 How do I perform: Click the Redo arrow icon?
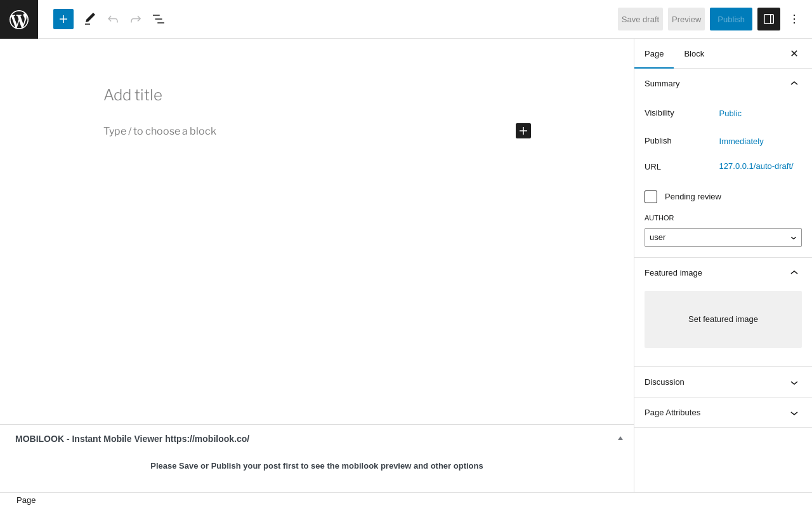136,19
